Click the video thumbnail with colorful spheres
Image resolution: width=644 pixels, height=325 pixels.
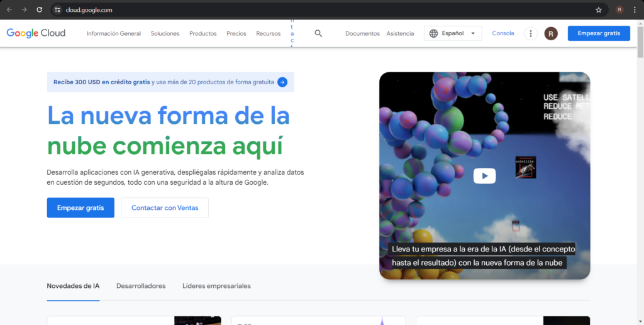tap(485, 175)
